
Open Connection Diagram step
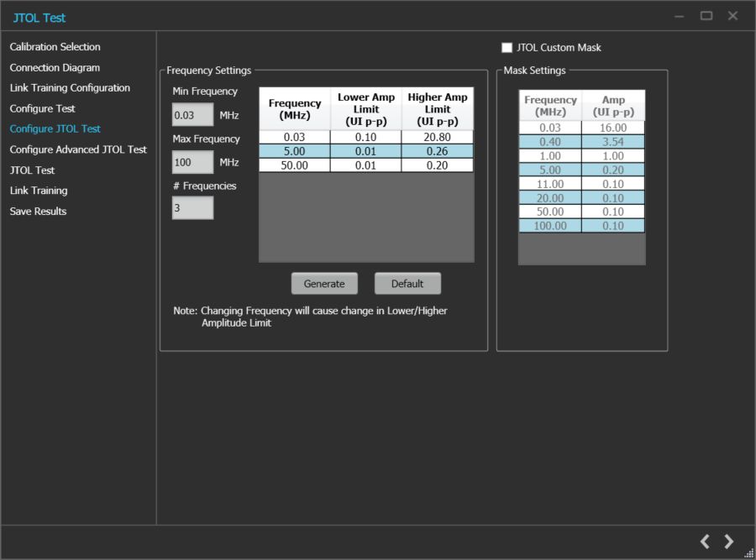coord(55,67)
